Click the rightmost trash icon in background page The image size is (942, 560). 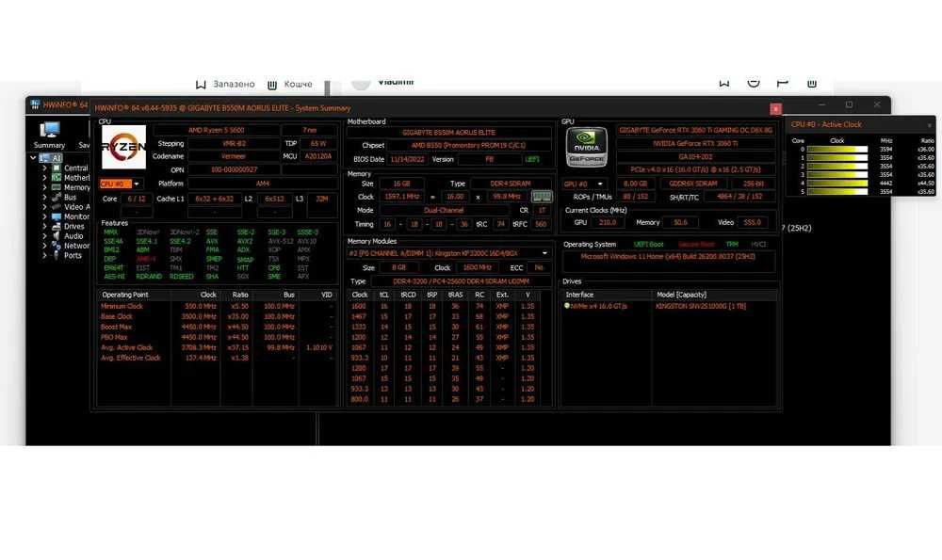tap(812, 83)
